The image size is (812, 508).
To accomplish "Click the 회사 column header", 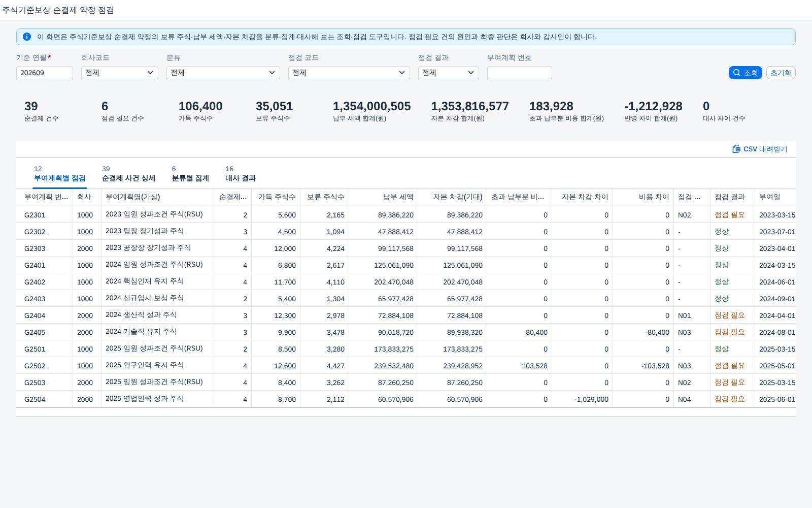I will [87, 197].
